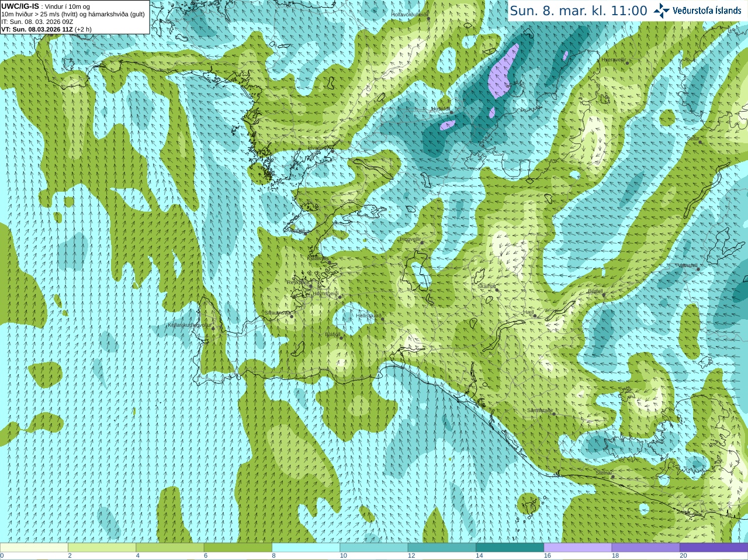
Task: Select the Straumsvík station label
Action: (278, 313)
